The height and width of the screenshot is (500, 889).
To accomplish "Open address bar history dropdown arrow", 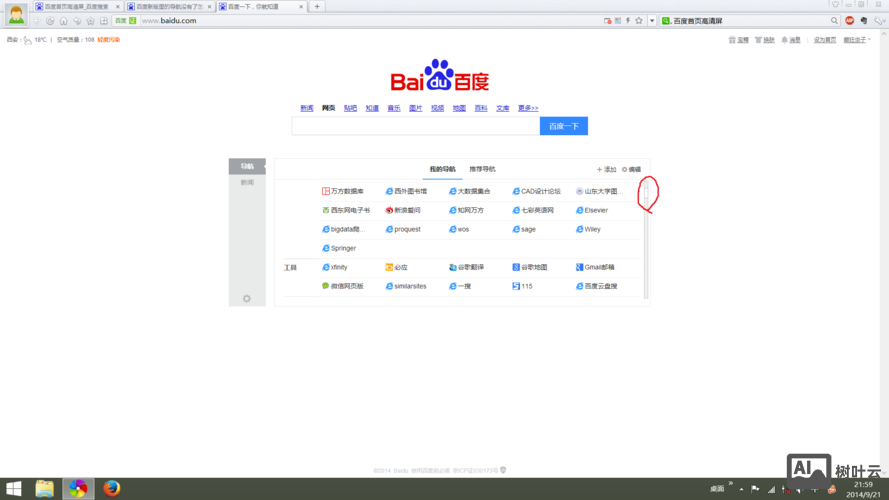I will [652, 20].
